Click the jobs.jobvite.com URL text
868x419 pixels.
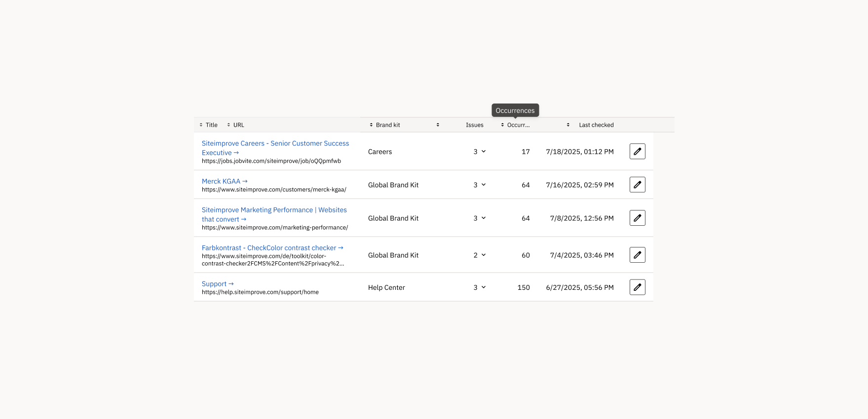point(271,161)
